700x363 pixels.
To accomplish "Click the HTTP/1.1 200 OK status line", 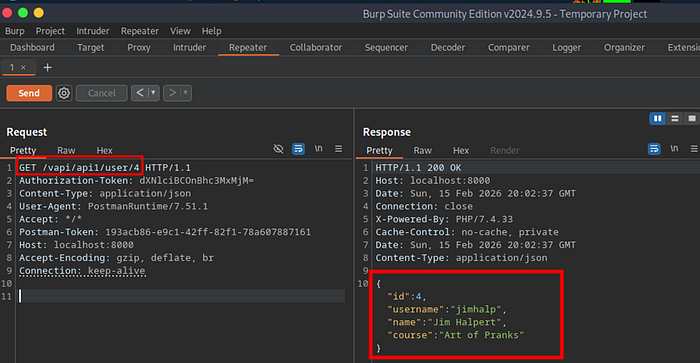I will coord(418,167).
